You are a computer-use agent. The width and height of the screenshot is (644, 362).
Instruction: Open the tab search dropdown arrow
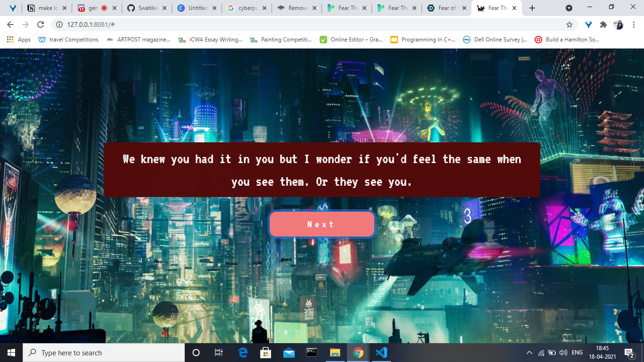[x=569, y=8]
